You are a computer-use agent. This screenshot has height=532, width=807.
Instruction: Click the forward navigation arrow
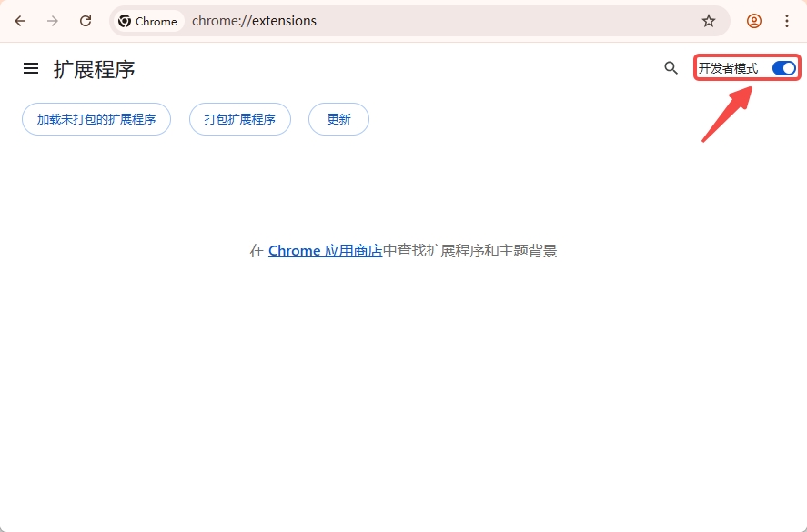(53, 20)
